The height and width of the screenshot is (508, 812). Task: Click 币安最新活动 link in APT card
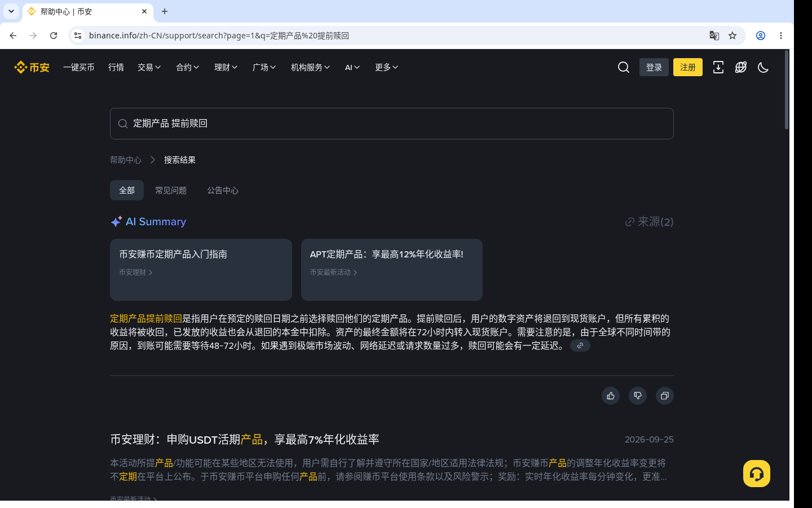[x=333, y=272]
